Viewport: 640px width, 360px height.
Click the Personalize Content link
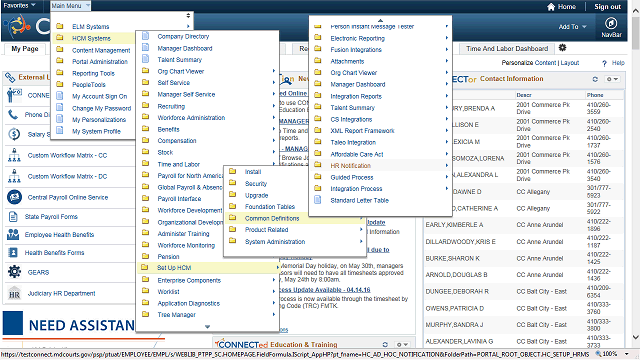529,63
